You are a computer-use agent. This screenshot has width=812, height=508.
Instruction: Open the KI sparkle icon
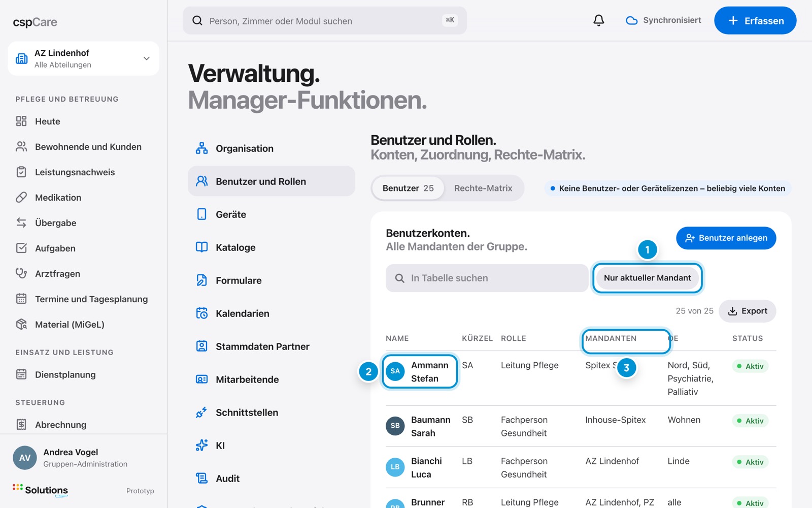[201, 446]
